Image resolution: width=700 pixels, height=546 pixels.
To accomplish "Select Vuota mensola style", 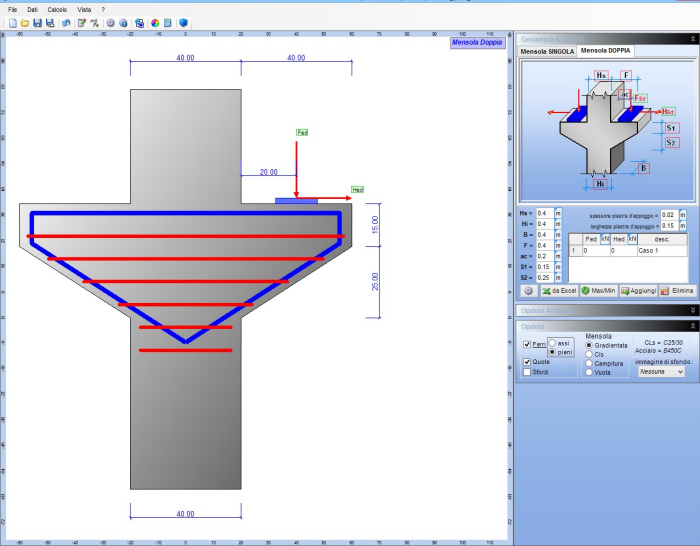I will click(x=589, y=372).
